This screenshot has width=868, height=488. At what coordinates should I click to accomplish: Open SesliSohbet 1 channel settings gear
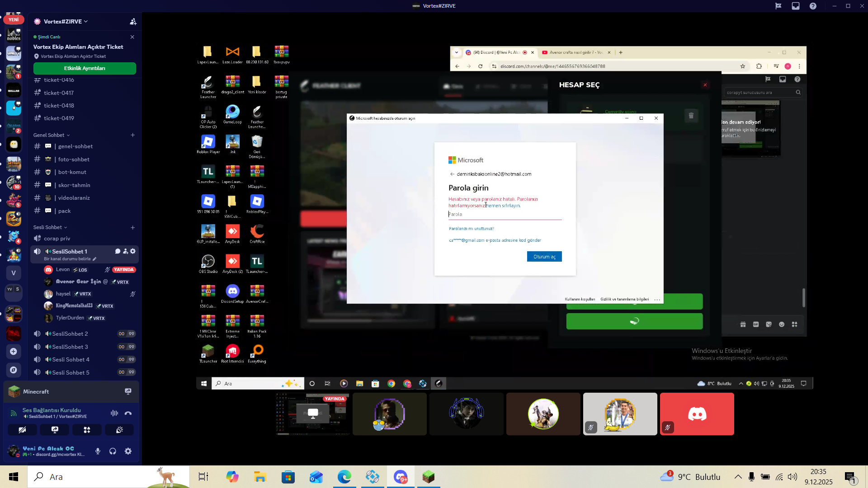point(133,251)
